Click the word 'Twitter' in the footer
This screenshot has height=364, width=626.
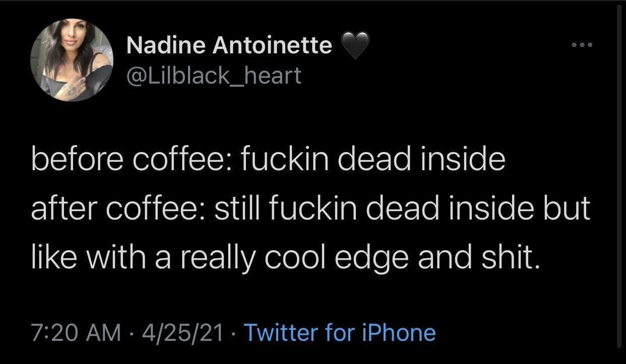(x=275, y=333)
